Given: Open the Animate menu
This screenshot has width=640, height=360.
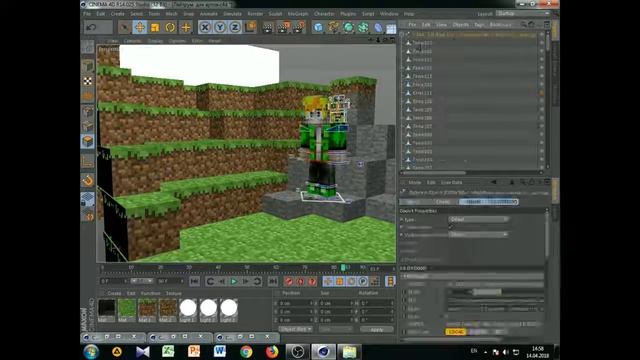Looking at the screenshot, I should point(209,14).
